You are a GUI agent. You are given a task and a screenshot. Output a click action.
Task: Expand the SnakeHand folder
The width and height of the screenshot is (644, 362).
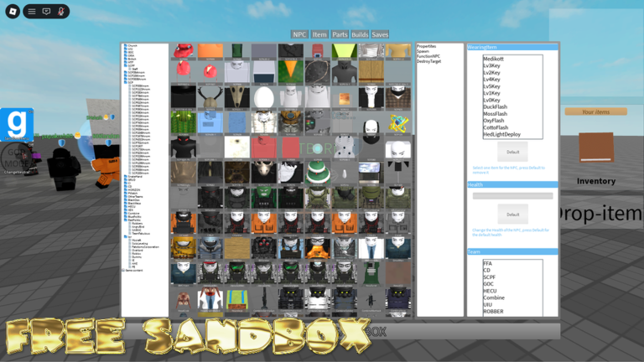tap(134, 177)
